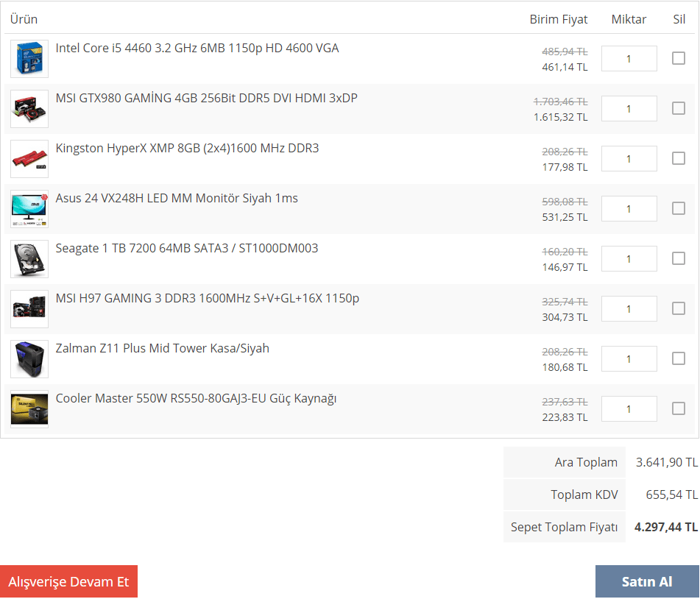Open the Seagate 1 TB hard drive thumbnail
Screen dimensions: 700x599
29,259
